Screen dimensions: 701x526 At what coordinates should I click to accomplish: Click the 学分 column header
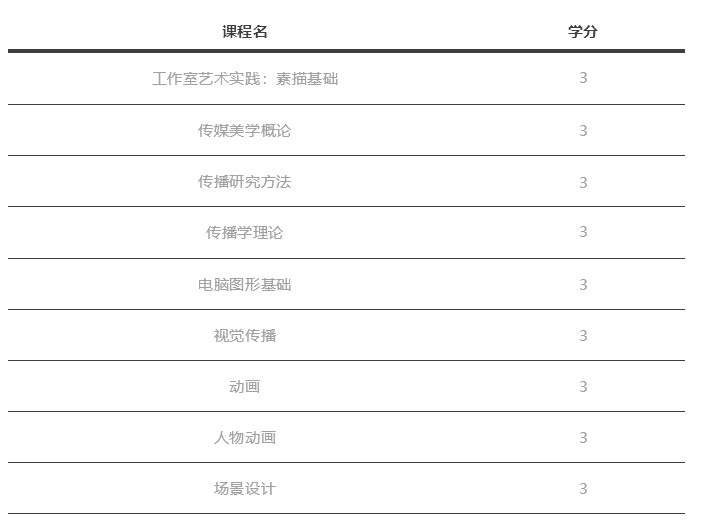click(x=583, y=31)
